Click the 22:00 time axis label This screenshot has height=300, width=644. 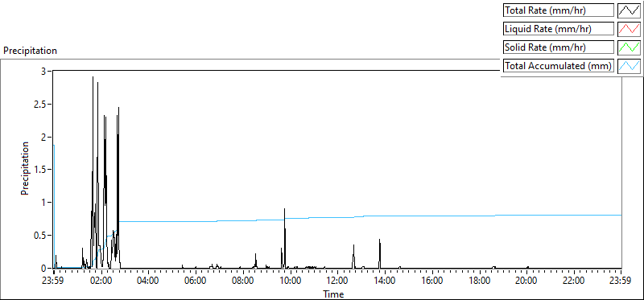[574, 282]
